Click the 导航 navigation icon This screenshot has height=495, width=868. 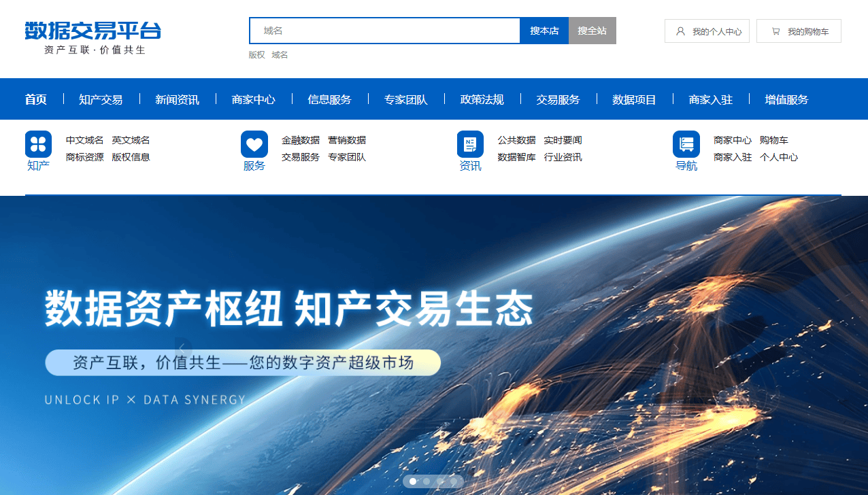point(686,144)
